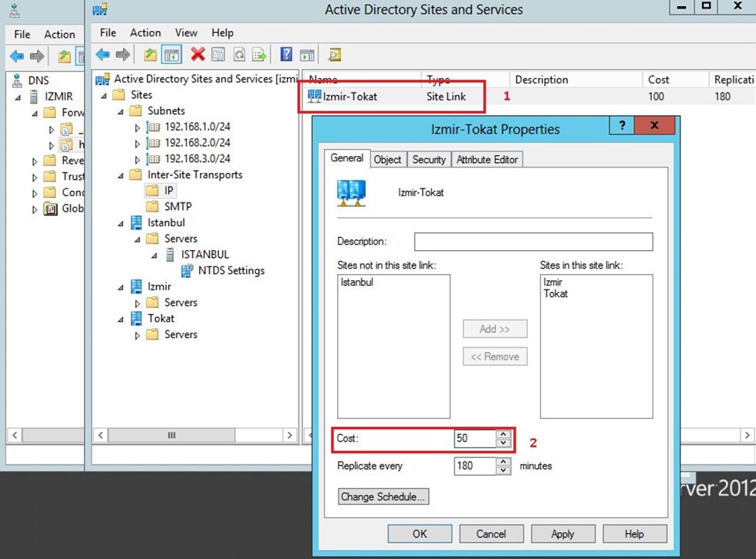
Task: Select the IP folder under Inter-Site Transports
Action: pos(169,190)
